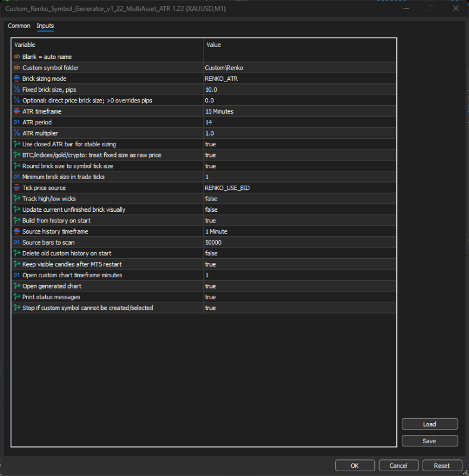Click the Cancel button
The width and height of the screenshot is (469, 476).
coord(398,465)
